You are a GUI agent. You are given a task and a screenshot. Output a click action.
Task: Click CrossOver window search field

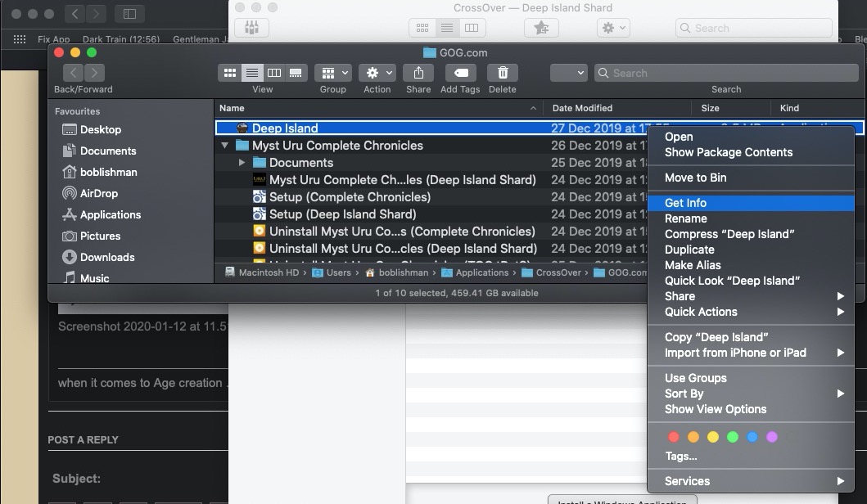pos(754,28)
